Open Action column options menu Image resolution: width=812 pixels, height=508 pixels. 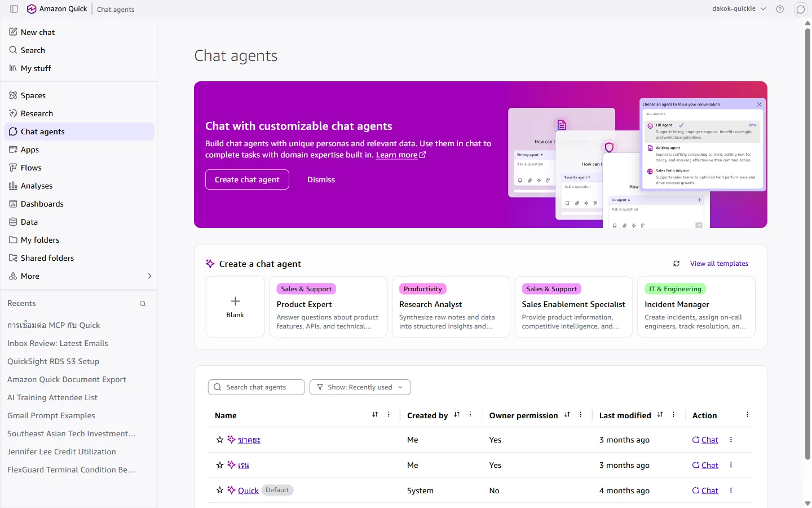coord(747,415)
